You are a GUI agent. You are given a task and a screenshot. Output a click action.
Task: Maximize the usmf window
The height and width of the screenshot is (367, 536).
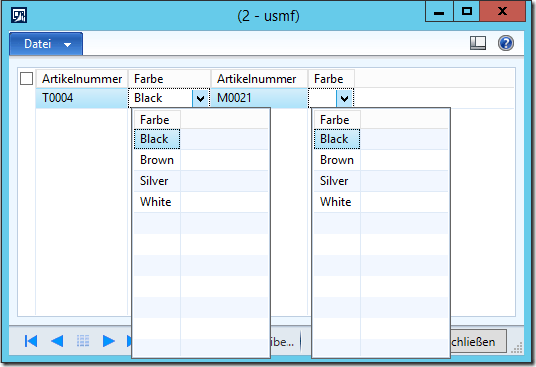pos(466,12)
